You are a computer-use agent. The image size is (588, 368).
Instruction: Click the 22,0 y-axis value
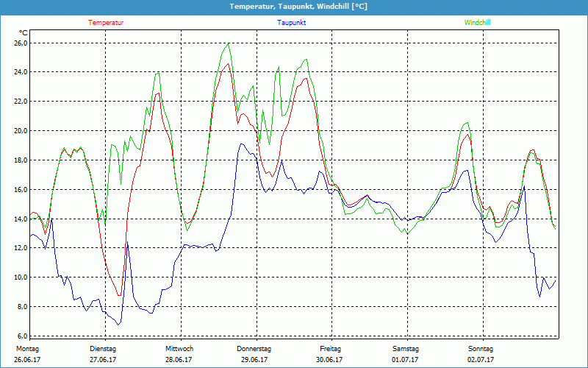coord(21,102)
